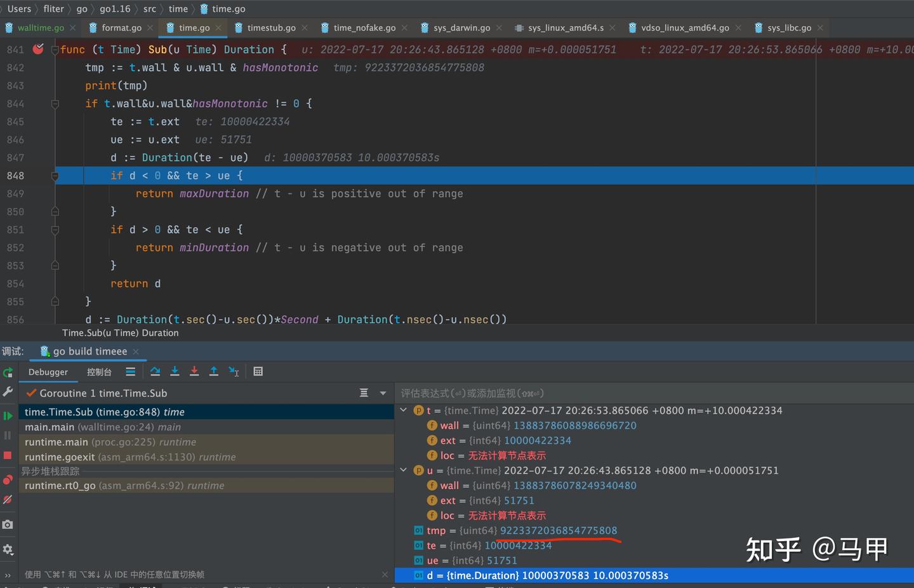Open the Evaluate Expression calculator icon

[x=258, y=372]
